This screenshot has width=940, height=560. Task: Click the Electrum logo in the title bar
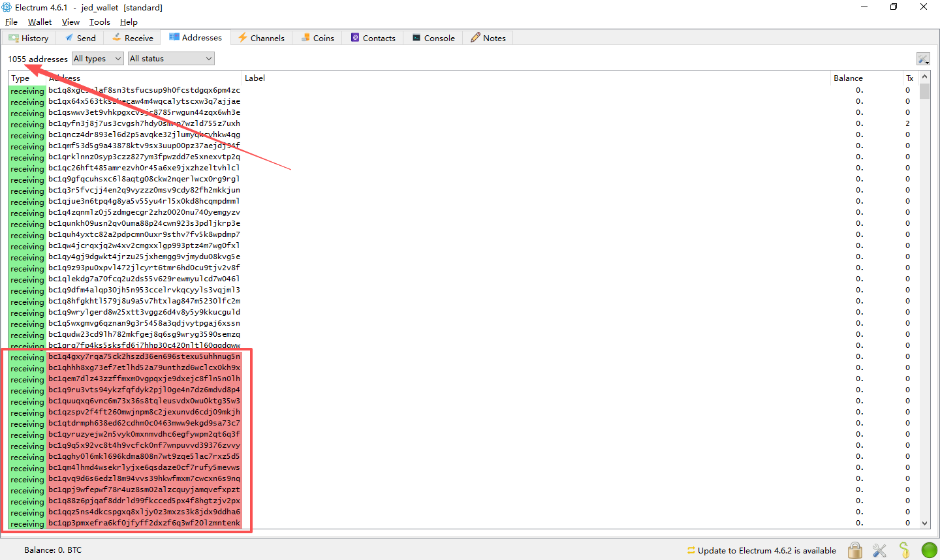pyautogui.click(x=7, y=7)
